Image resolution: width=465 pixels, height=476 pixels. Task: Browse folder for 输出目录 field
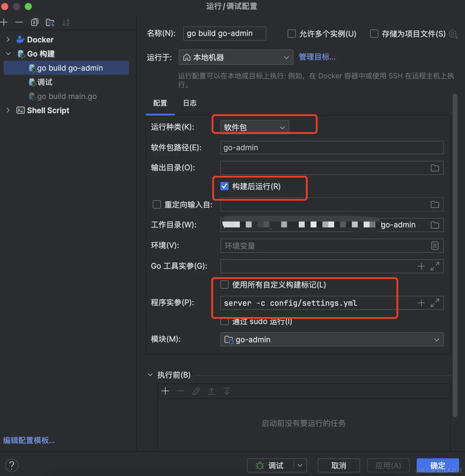point(435,168)
